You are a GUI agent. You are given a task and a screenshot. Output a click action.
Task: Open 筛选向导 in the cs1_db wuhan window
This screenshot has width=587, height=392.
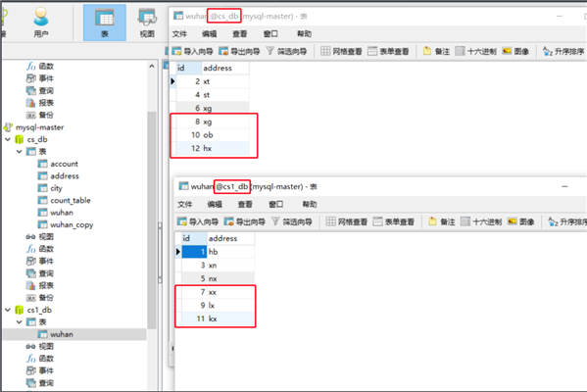pos(292,221)
